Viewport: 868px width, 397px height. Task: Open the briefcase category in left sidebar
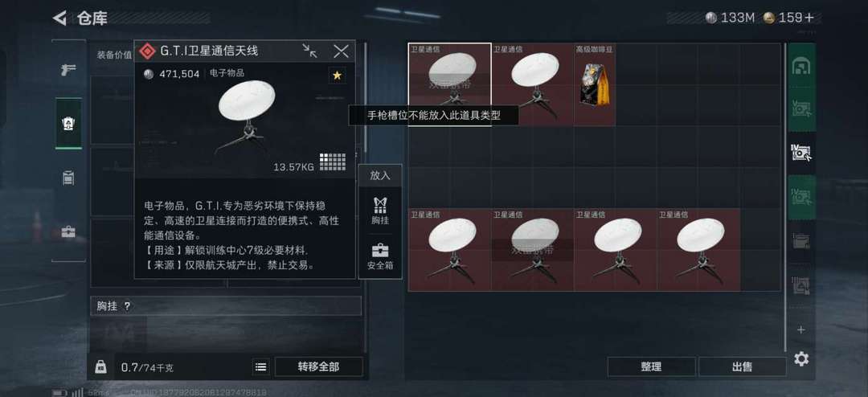tap(68, 231)
